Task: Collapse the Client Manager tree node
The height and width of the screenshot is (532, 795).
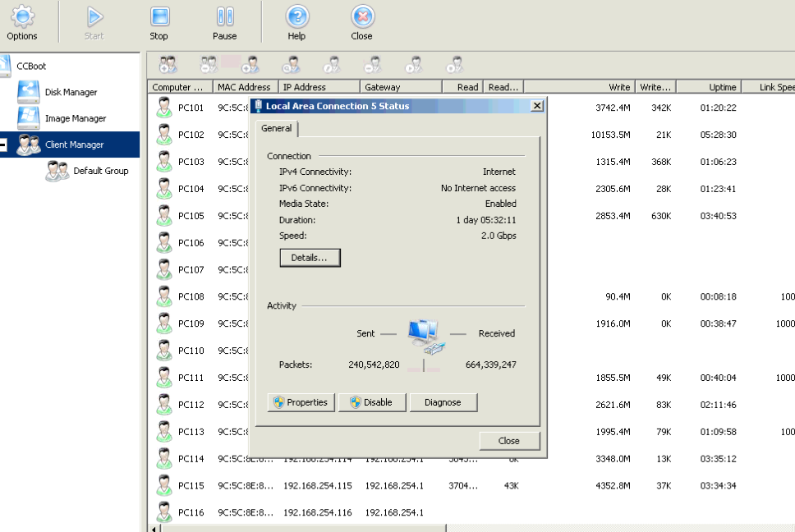Action: [2, 145]
